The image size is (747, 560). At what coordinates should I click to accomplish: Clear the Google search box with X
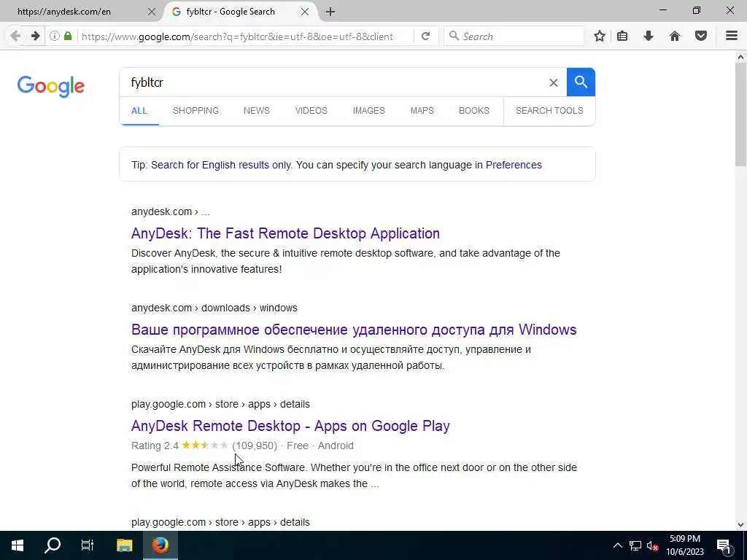(x=553, y=83)
